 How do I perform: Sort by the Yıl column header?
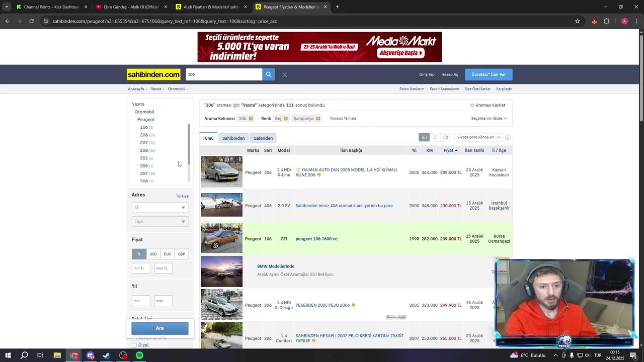click(414, 150)
